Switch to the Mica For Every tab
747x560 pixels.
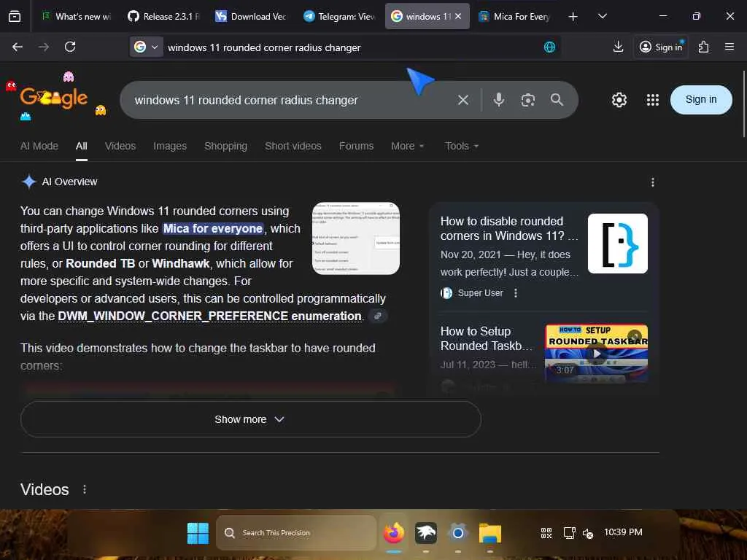515,16
